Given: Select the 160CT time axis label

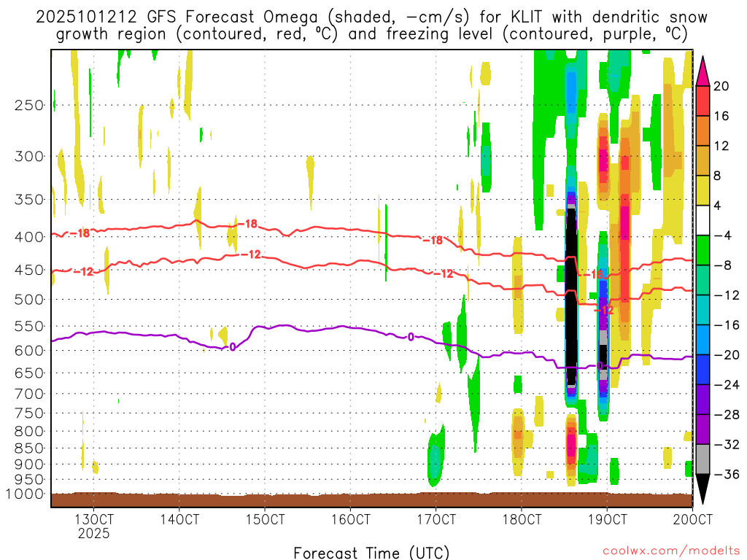Looking at the screenshot, I should click(351, 519).
